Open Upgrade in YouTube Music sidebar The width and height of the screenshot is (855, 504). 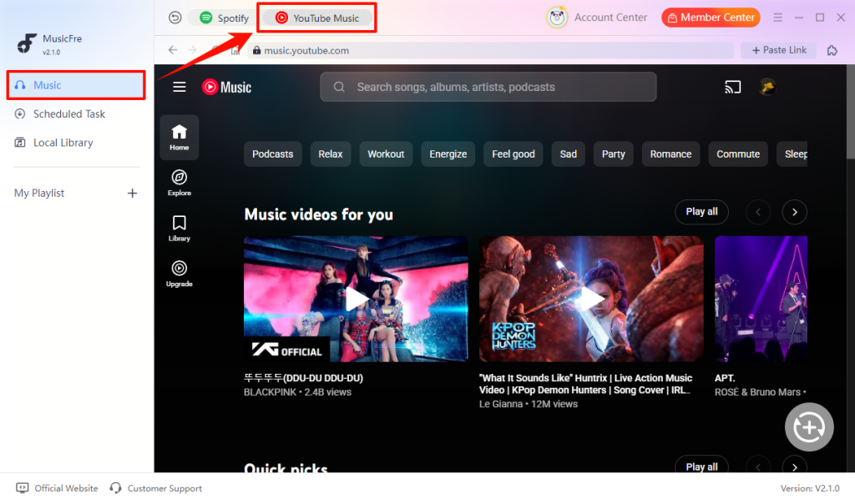point(179,274)
